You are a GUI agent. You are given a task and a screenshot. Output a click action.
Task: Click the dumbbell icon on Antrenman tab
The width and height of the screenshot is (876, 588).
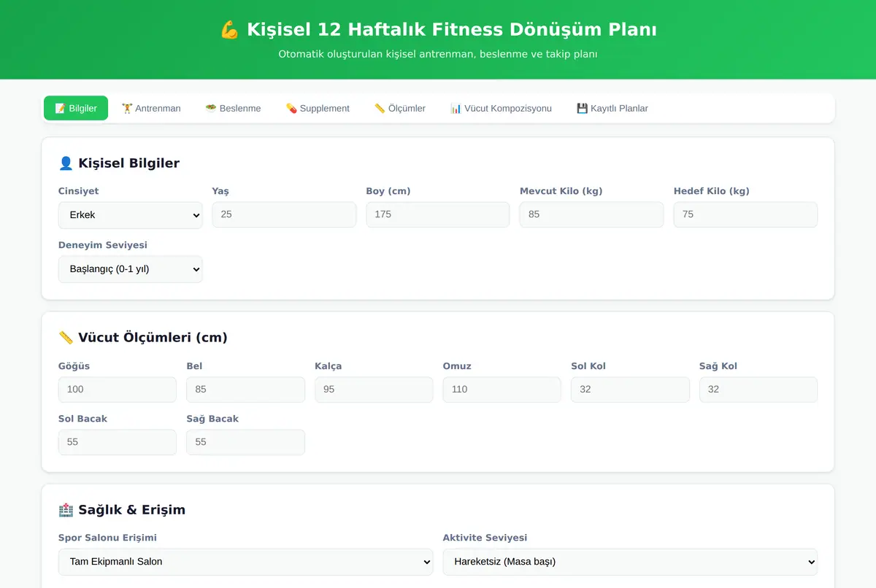coord(127,108)
